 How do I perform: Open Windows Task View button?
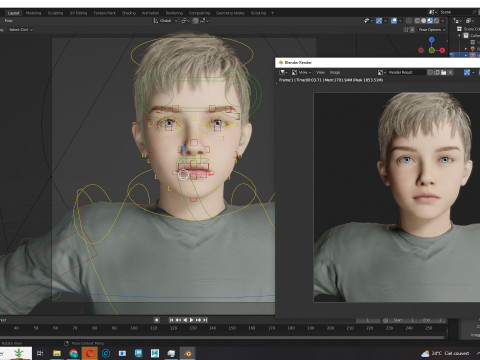coord(40,353)
